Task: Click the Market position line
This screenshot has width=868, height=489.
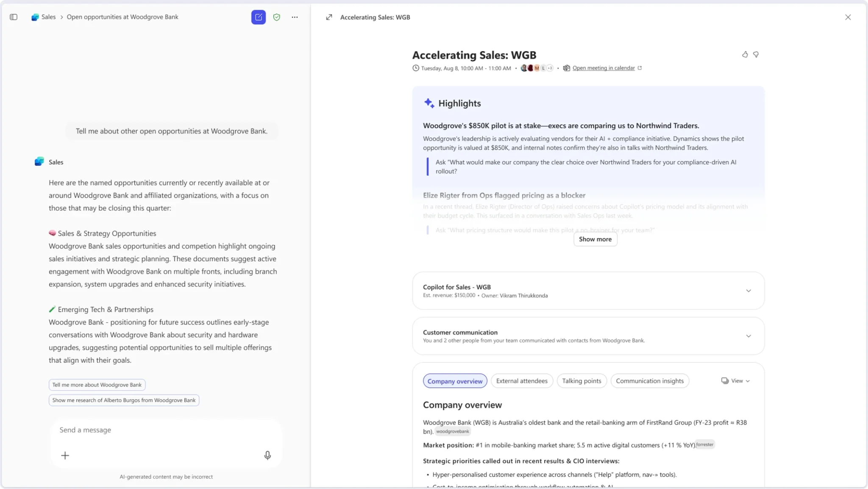Action: pyautogui.click(x=559, y=445)
